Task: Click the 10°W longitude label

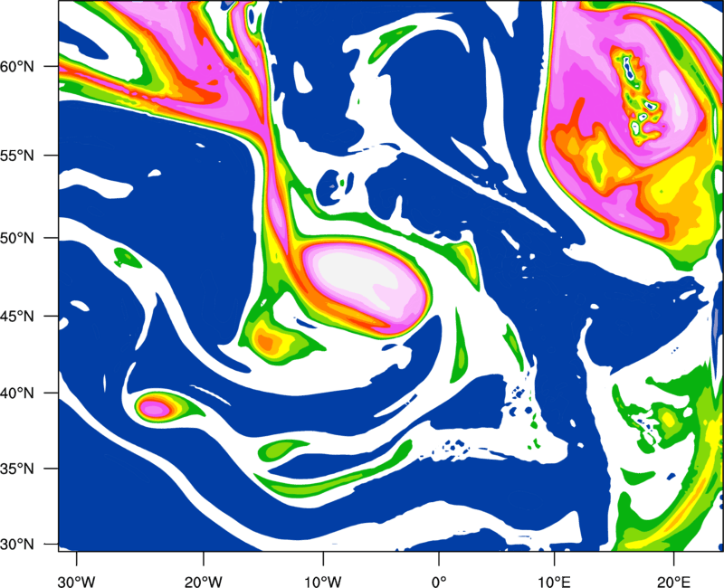Action: [x=323, y=582]
